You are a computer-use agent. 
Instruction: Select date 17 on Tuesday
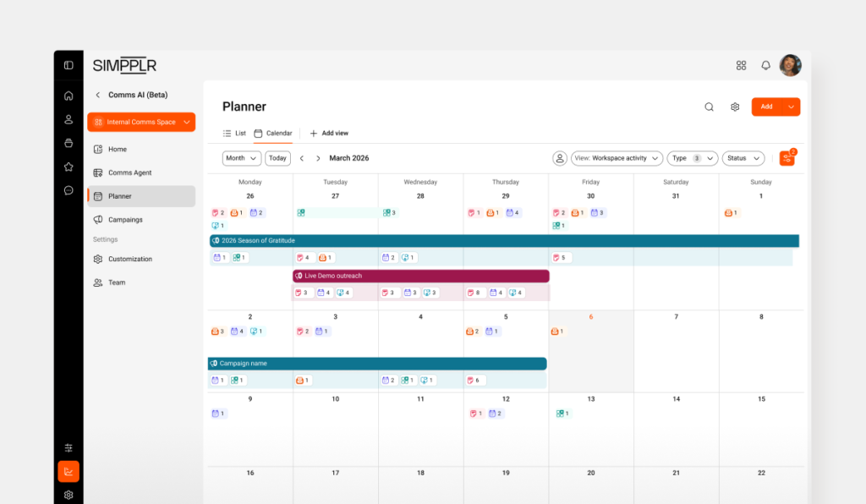click(x=335, y=473)
